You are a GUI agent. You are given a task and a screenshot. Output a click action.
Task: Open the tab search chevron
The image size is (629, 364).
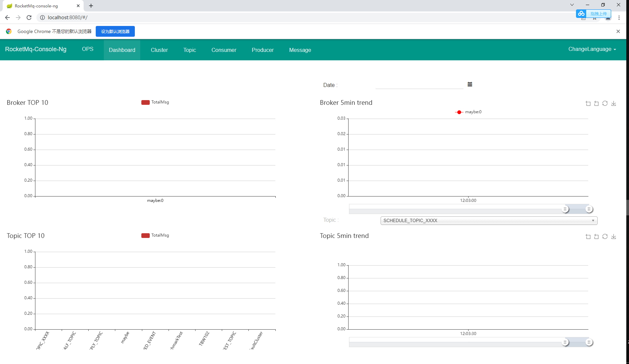coord(572,5)
